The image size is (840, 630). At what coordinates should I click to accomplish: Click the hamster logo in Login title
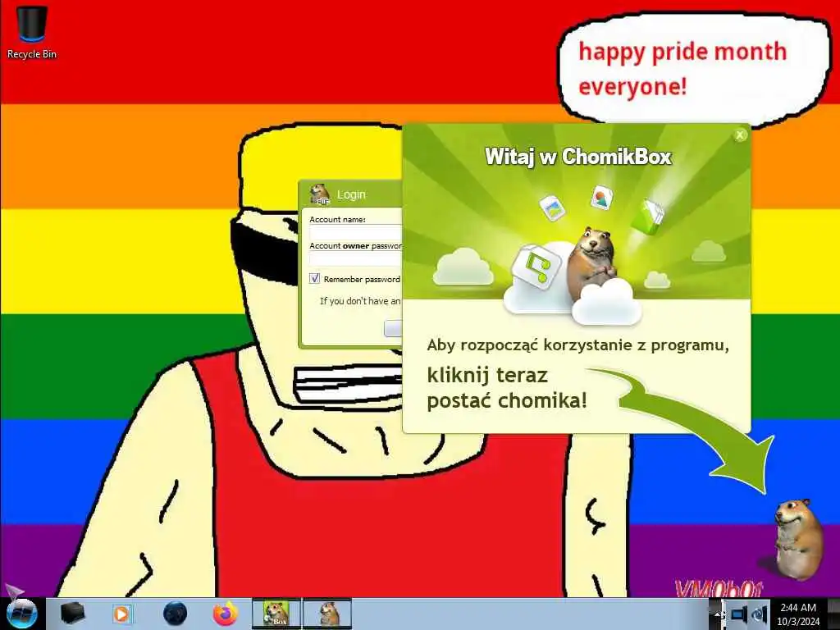coord(320,194)
